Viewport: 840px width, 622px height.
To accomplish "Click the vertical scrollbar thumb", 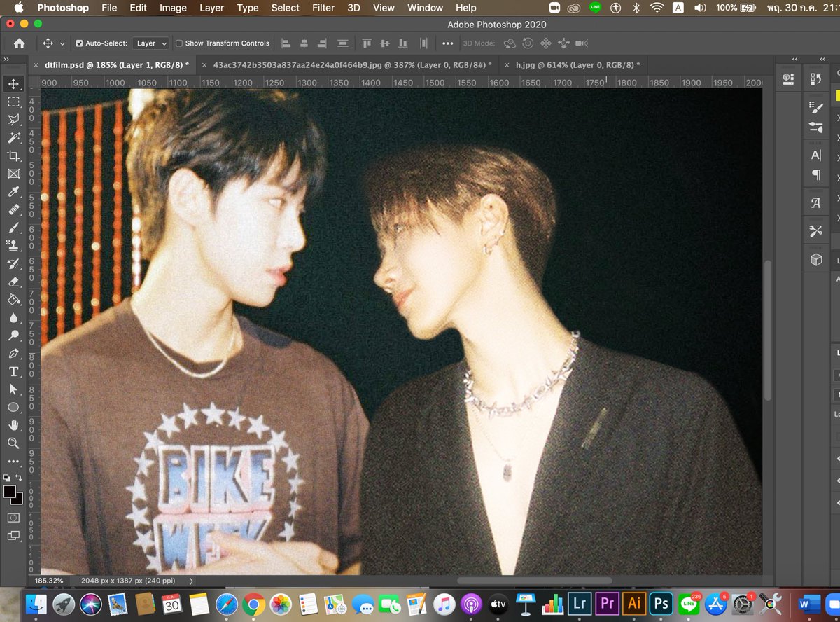I will (x=769, y=330).
